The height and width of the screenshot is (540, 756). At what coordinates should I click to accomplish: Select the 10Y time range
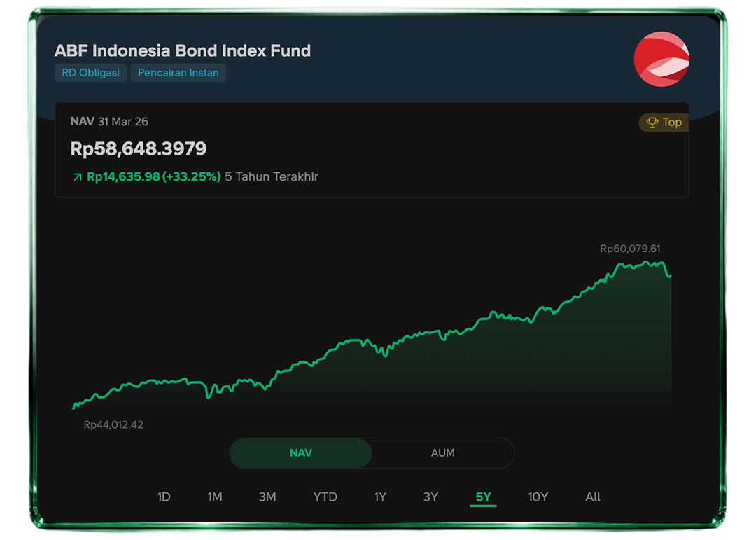pos(538,497)
